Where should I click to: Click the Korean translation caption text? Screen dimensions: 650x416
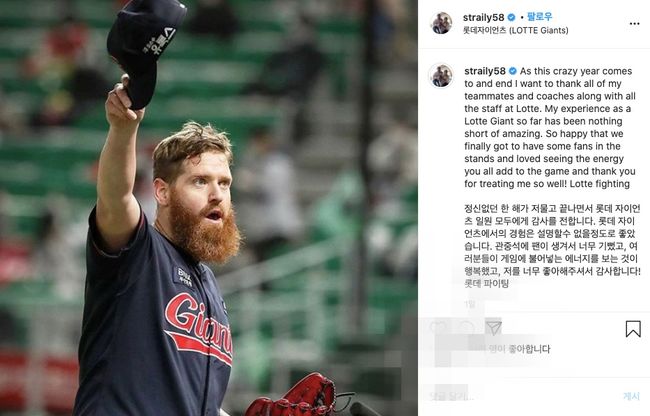coord(552,246)
